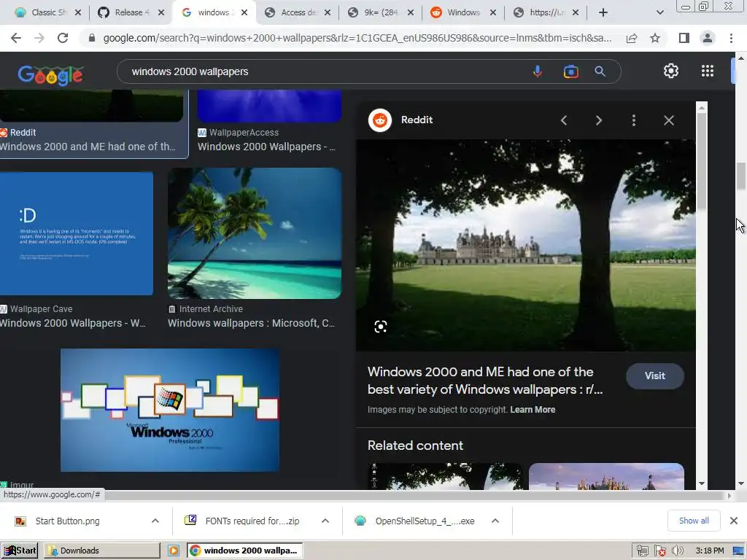The image size is (747, 560).
Task: Click the browser forward arrow
Action: 39,38
